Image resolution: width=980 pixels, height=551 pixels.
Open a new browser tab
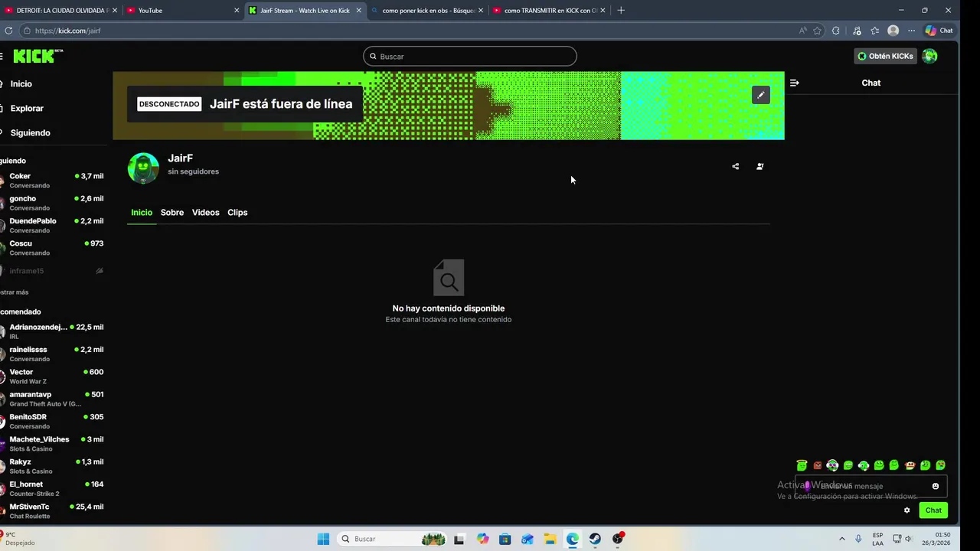point(621,11)
